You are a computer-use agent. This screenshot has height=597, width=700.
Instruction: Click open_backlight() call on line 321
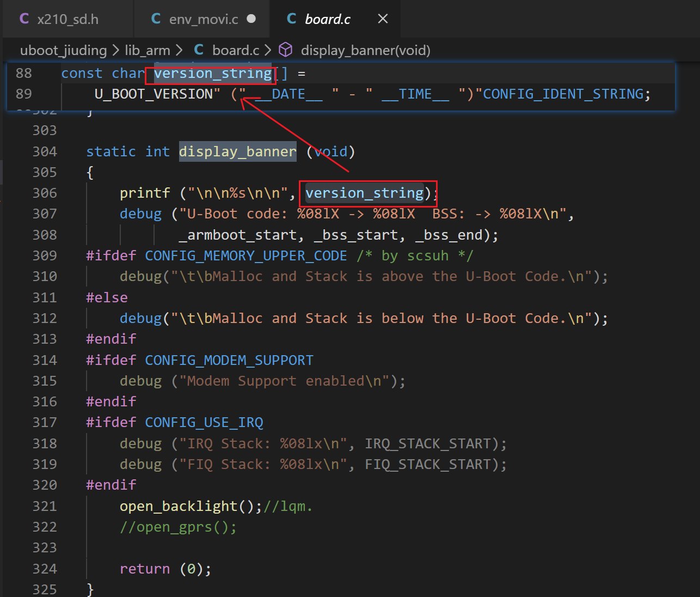191,506
